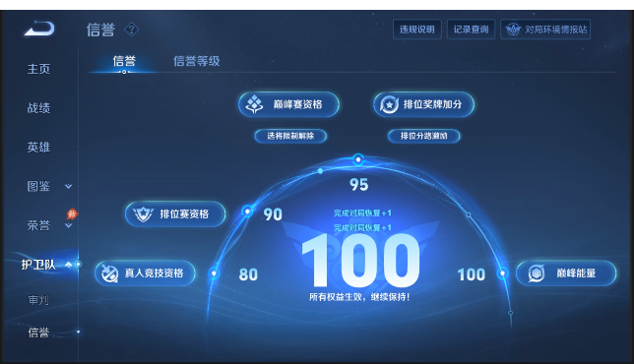Click the 排位分路增加 pill button
The height and width of the screenshot is (364, 634).
(x=423, y=136)
